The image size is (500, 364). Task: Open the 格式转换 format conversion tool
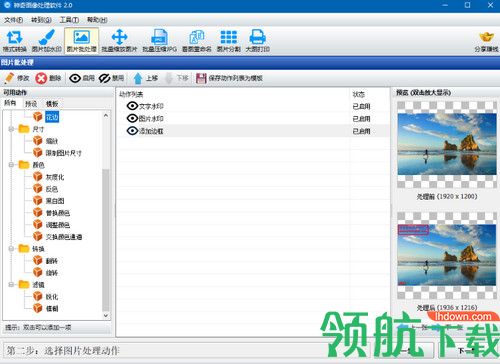coord(14,41)
